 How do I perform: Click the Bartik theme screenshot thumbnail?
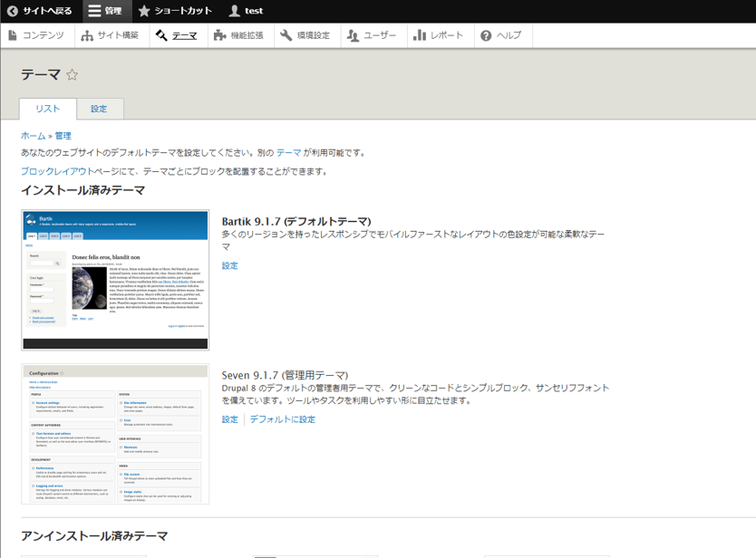point(115,280)
